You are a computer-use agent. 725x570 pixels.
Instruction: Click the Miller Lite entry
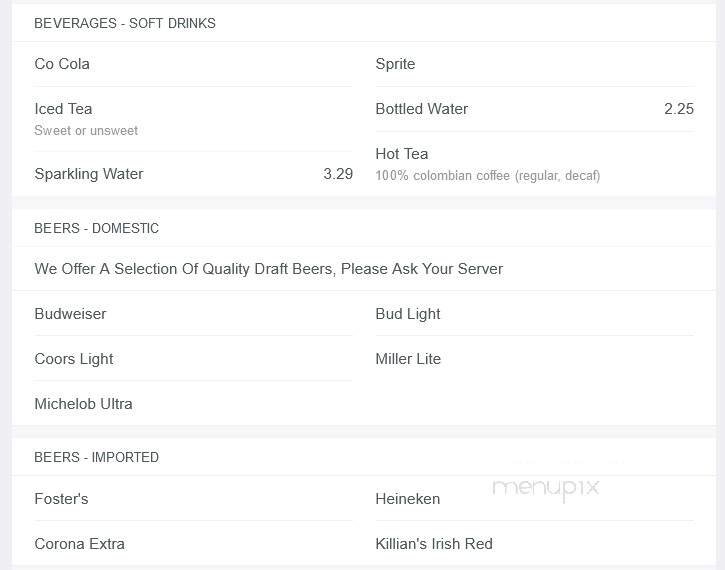pos(408,359)
